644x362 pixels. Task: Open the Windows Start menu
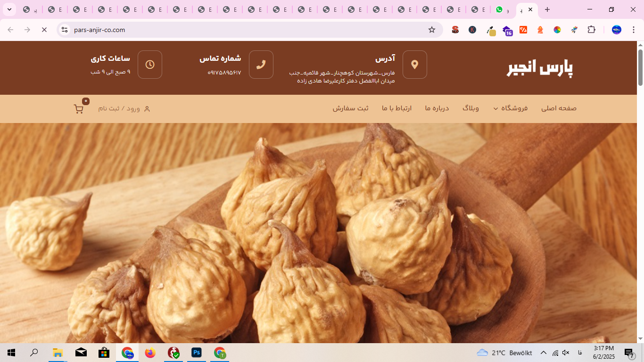11,353
